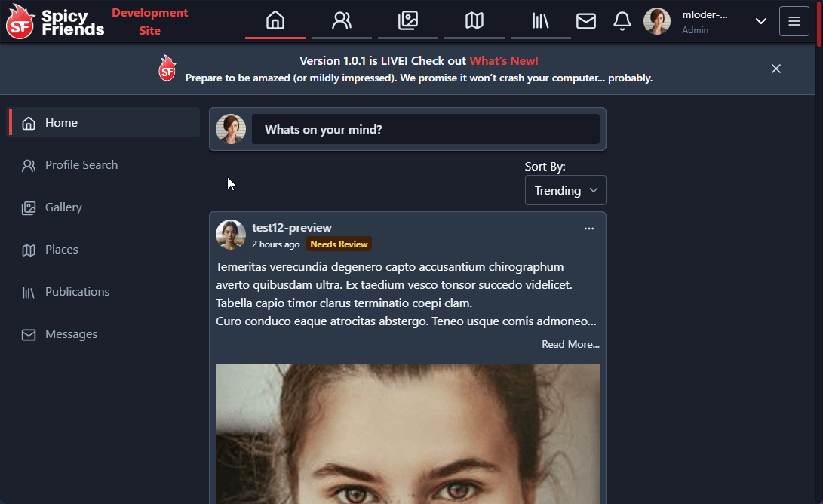
Task: Open the hamburger menu button
Action: tap(794, 21)
